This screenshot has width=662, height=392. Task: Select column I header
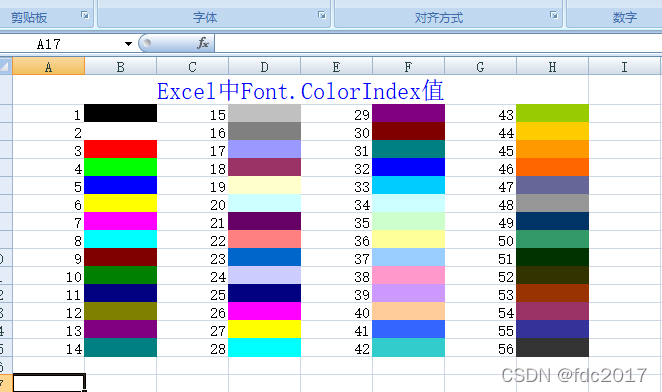(625, 66)
